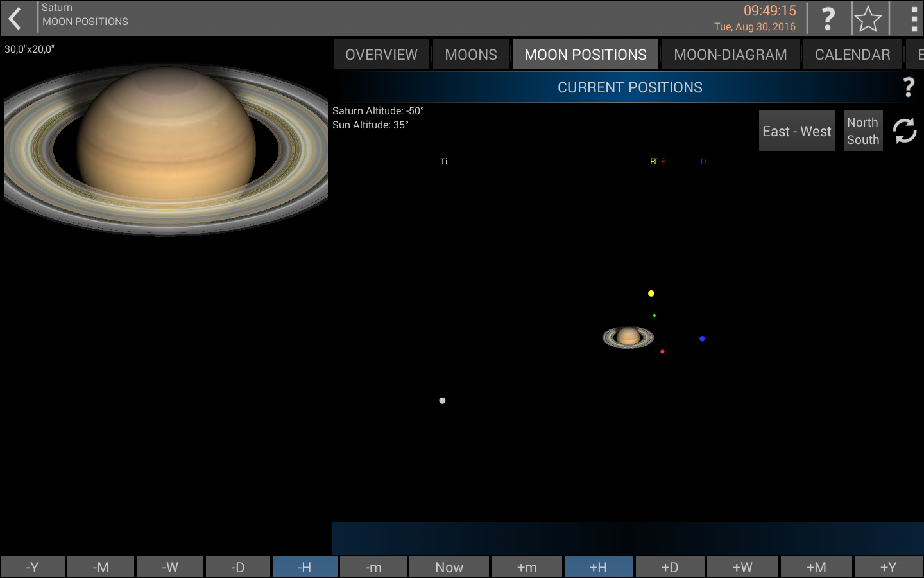924x578 pixels.
Task: Advance one hour with +H
Action: pos(599,567)
